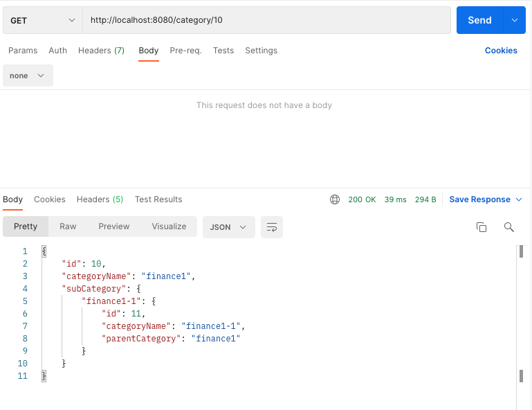Open the Pre-req. tab
Viewport: 532px width, 410px height.
pos(185,51)
